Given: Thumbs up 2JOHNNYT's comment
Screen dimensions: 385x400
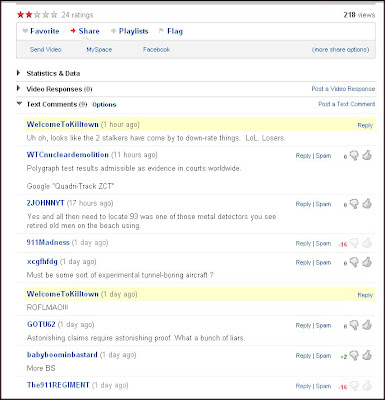Looking at the screenshot, I should click(367, 204).
